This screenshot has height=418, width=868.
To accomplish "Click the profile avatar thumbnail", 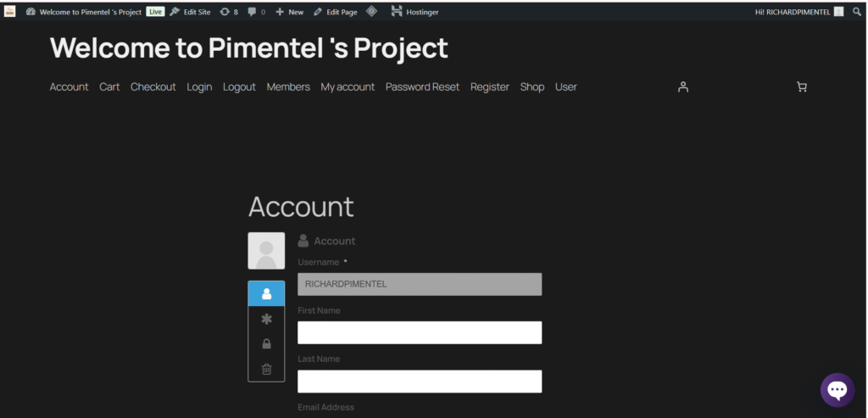I will click(266, 251).
